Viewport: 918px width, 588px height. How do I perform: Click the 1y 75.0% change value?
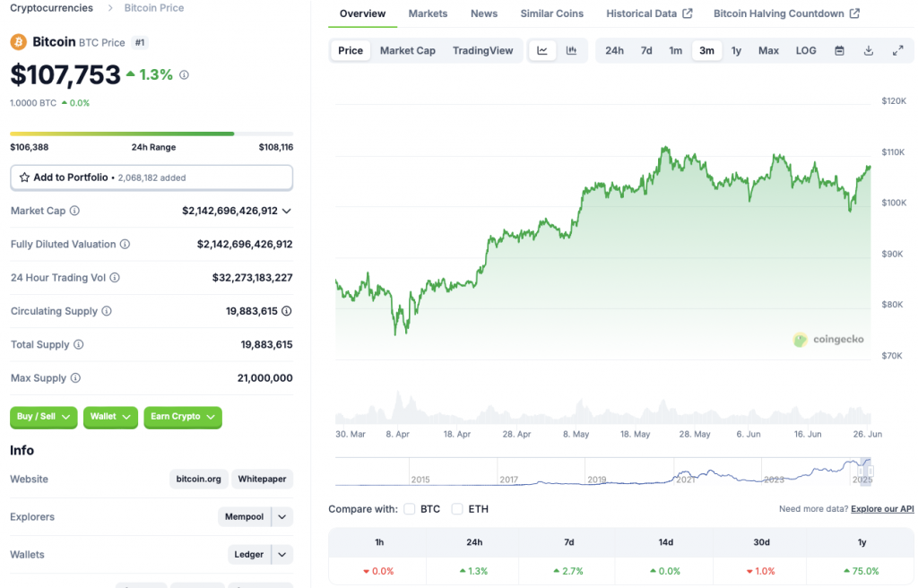coord(862,571)
